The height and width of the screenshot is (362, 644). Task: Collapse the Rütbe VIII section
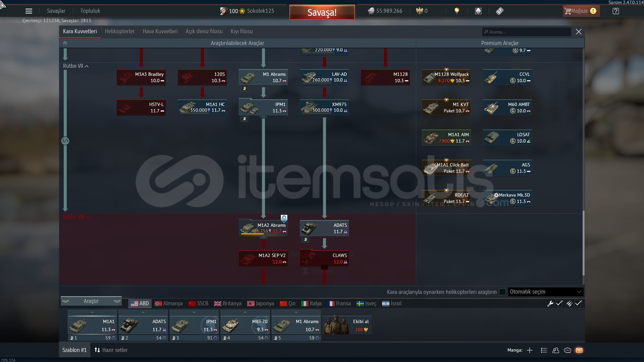tap(76, 217)
